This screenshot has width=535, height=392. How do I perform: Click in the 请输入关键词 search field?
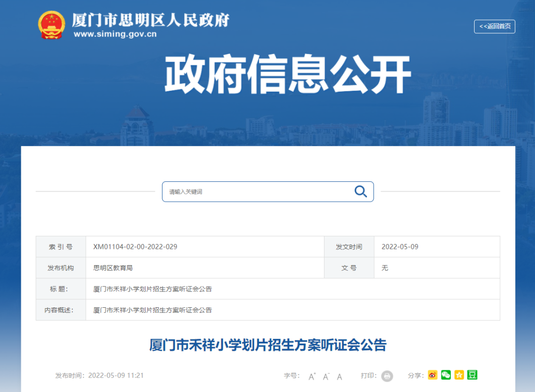[258, 192]
